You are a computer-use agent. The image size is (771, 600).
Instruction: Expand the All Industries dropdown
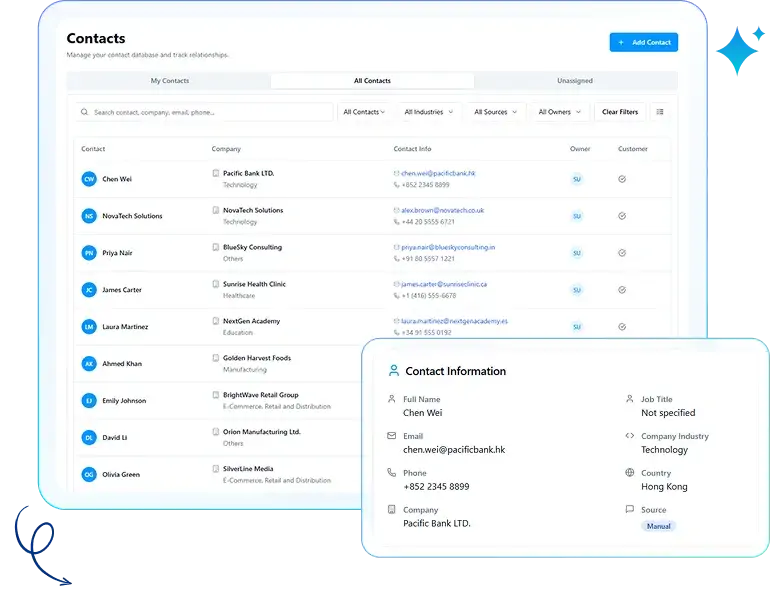[428, 112]
